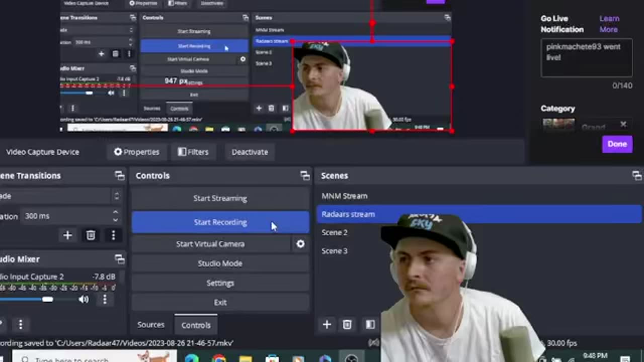
Task: Click the 0/140 character counter
Action: click(622, 85)
